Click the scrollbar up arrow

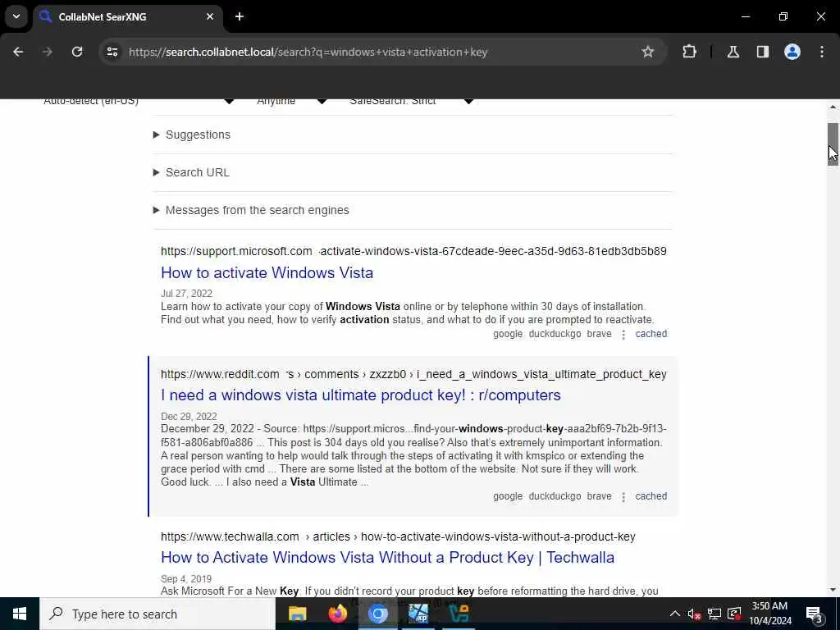click(833, 107)
